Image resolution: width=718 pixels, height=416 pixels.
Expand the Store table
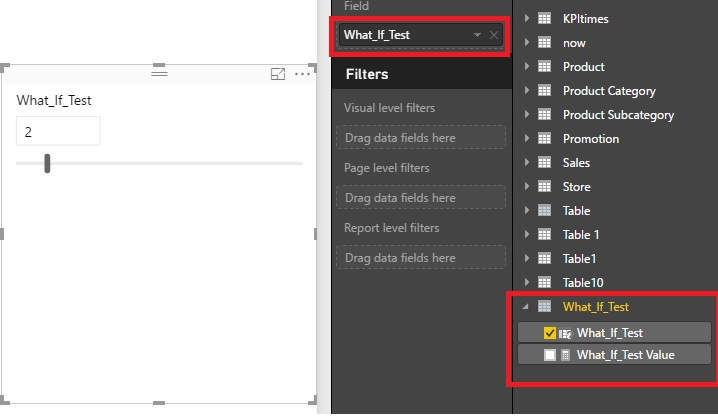pyautogui.click(x=527, y=186)
